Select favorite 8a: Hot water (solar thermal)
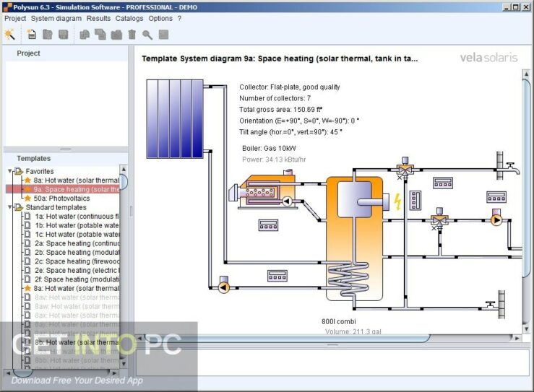This screenshot has width=534, height=392. click(72, 180)
